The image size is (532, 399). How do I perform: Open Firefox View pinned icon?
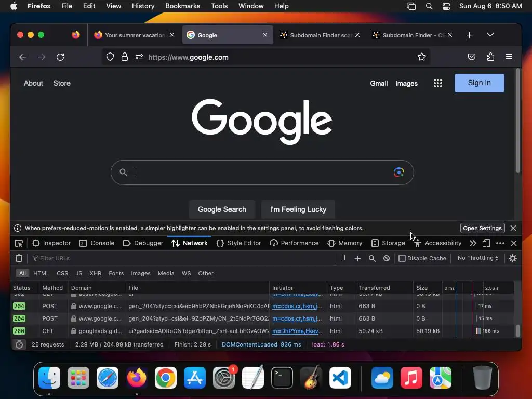(76, 35)
